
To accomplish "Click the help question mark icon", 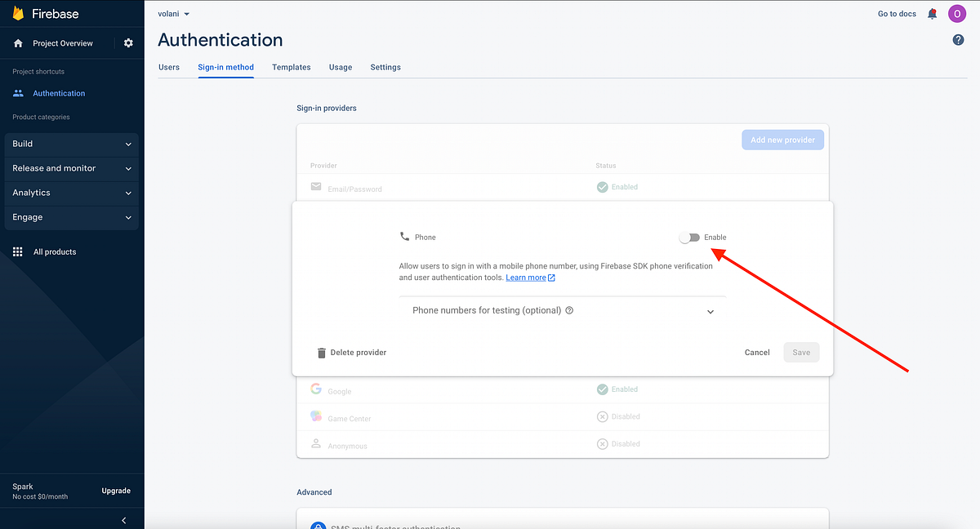I will pos(958,39).
